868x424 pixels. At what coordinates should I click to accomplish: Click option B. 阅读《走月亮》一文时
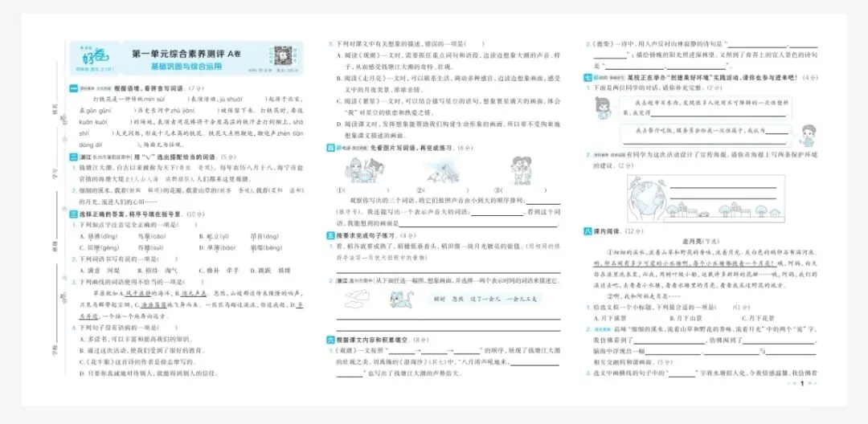click(448, 83)
